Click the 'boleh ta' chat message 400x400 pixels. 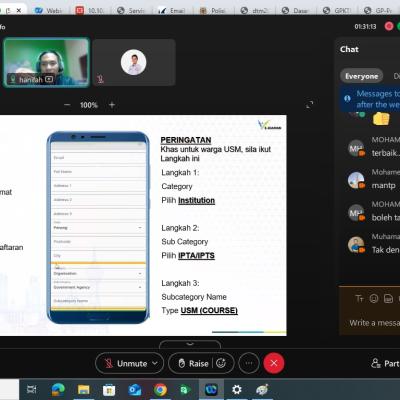click(386, 217)
